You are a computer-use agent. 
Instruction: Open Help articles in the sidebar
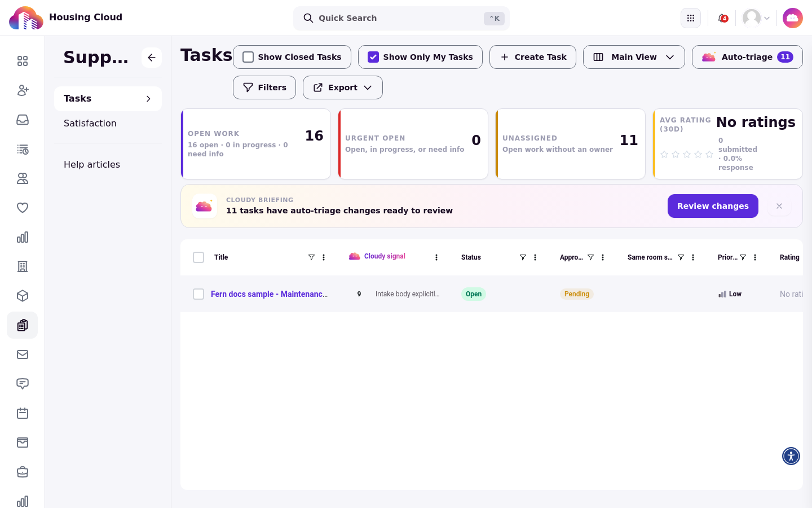click(92, 164)
